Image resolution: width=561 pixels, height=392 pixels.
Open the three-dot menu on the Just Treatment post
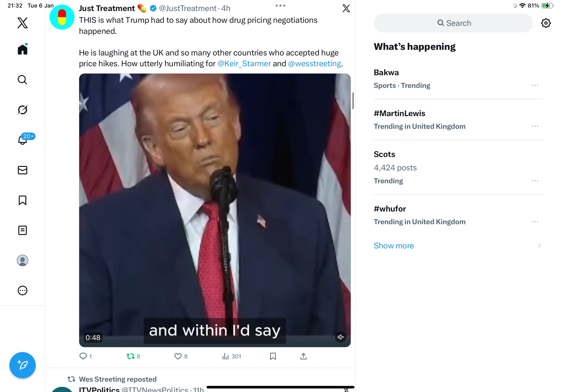280,6
